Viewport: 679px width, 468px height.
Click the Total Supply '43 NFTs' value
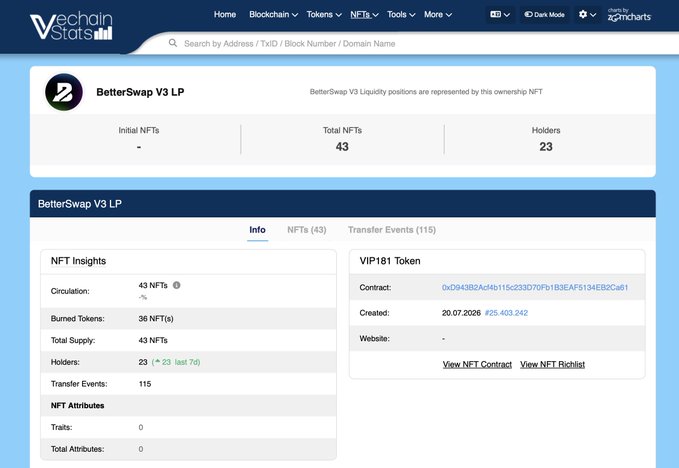[153, 340]
